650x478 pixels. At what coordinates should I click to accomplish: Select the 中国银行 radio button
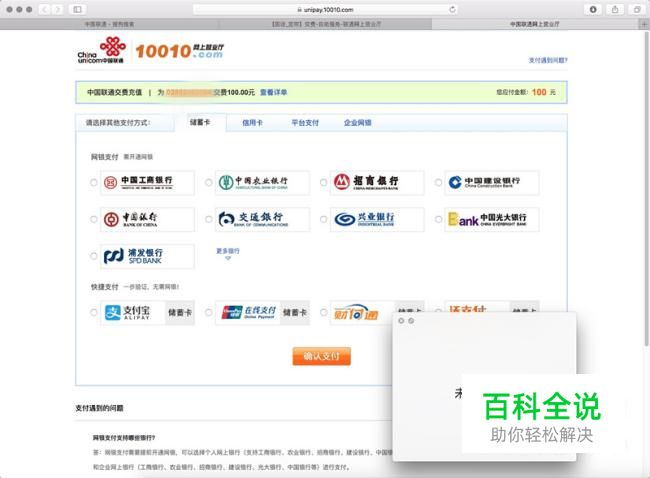click(94, 219)
